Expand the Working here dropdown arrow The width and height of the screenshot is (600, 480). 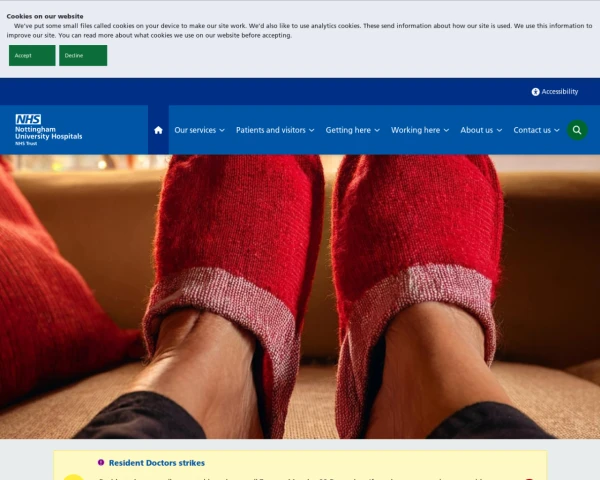pos(446,130)
